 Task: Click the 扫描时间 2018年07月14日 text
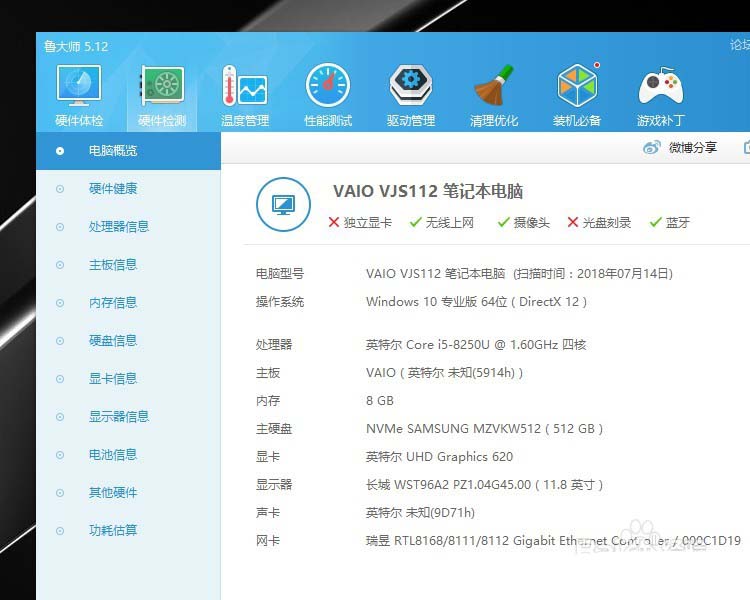point(593,274)
